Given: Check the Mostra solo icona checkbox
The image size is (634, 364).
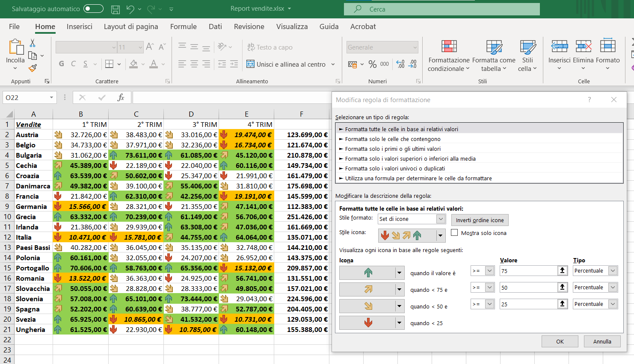Looking at the screenshot, I should (454, 233).
